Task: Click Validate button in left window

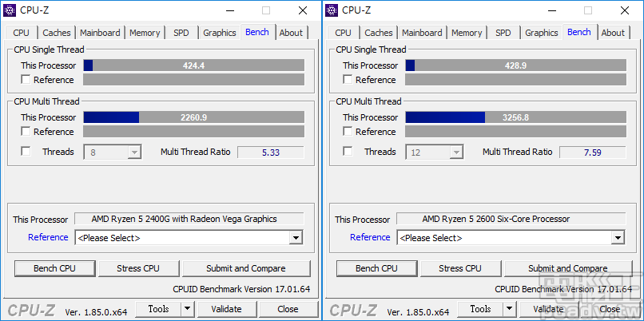Action: (x=227, y=309)
